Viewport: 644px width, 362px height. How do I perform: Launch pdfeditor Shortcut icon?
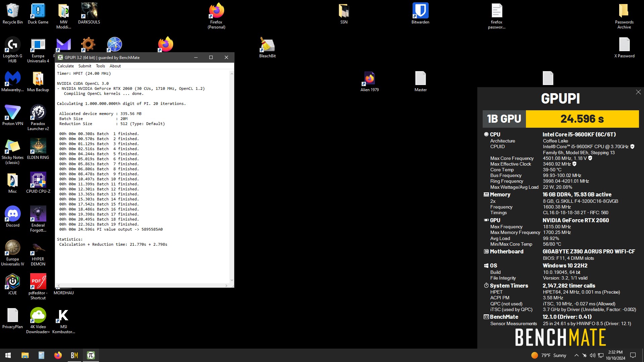[x=38, y=287]
